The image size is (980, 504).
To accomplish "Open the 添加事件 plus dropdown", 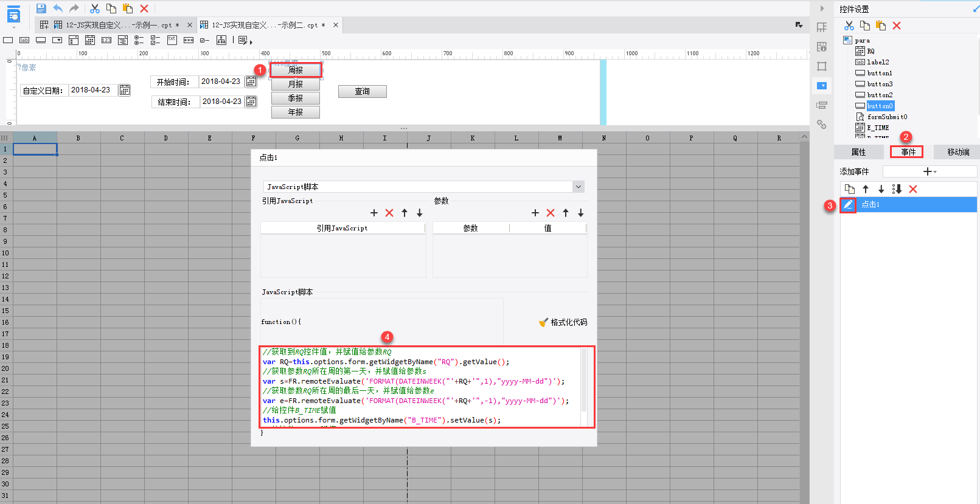I will [930, 171].
